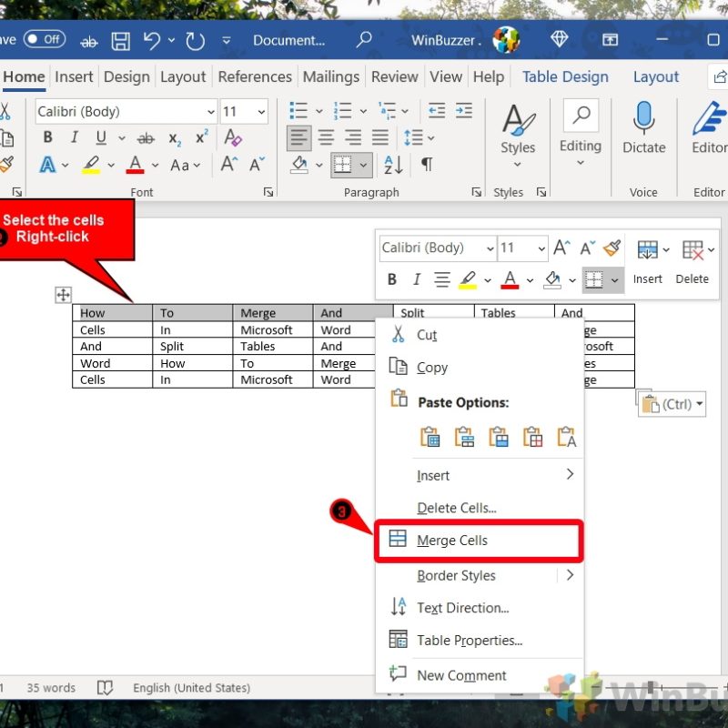Click the Ribbon Display Options icon
Screen dimensions: 728x728
click(610, 40)
